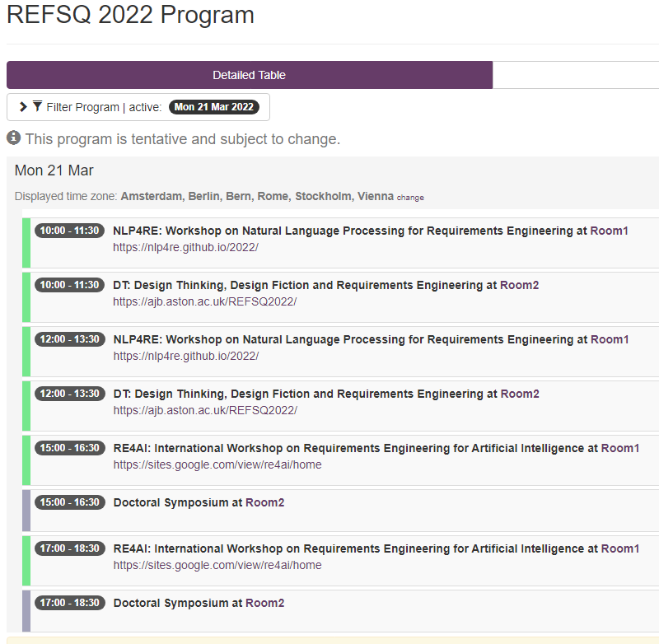Open Room1 link in 15:00 RE4AI session
Screen dimensions: 659x644
point(620,448)
